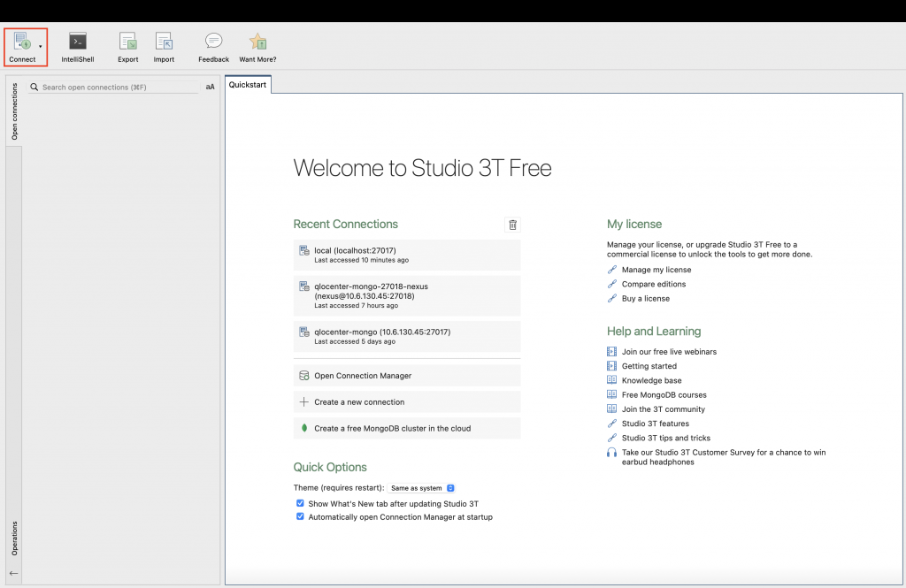
Task: Open the Free MongoDB courses link
Action: click(x=664, y=395)
